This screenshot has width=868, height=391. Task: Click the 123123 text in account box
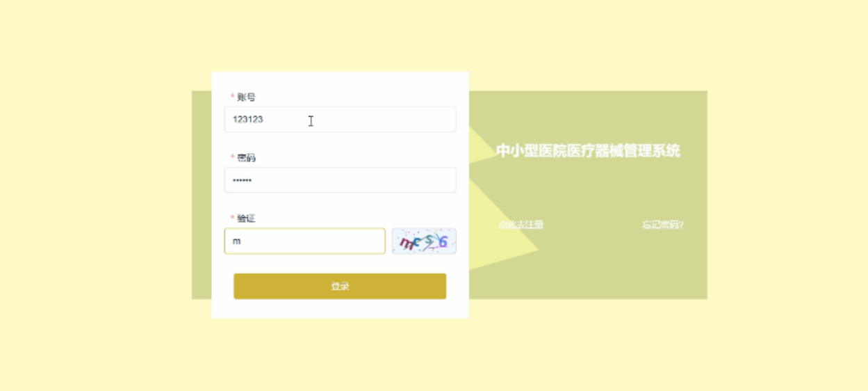tap(248, 120)
